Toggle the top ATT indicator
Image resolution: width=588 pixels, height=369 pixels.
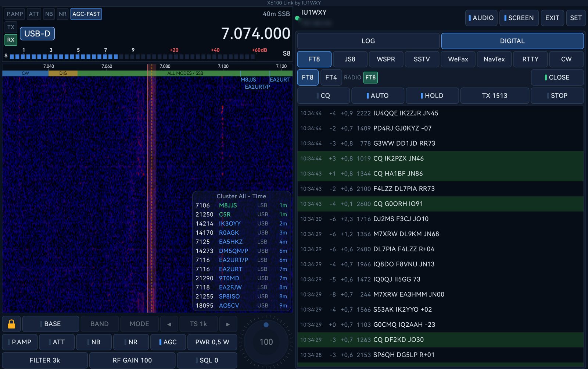pyautogui.click(x=34, y=14)
